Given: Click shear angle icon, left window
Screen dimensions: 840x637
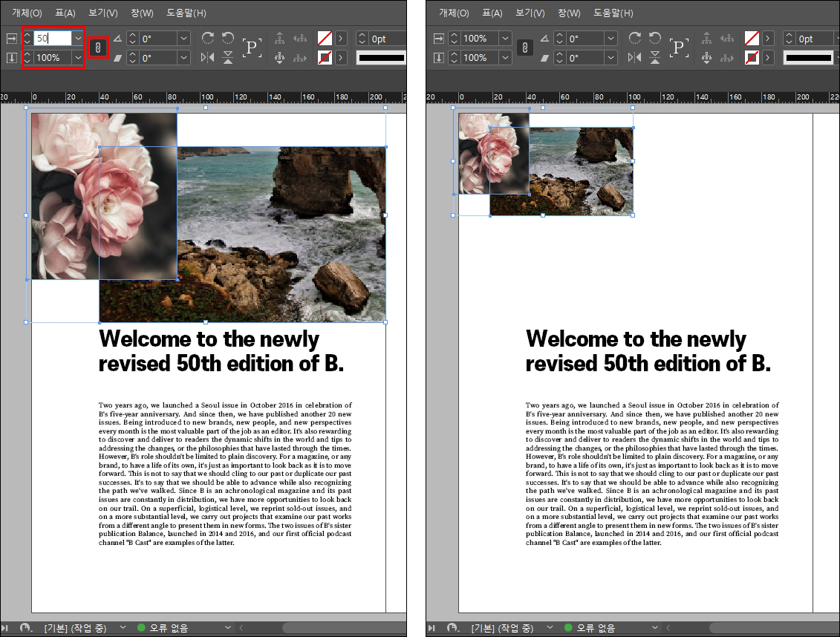Looking at the screenshot, I should [x=117, y=58].
